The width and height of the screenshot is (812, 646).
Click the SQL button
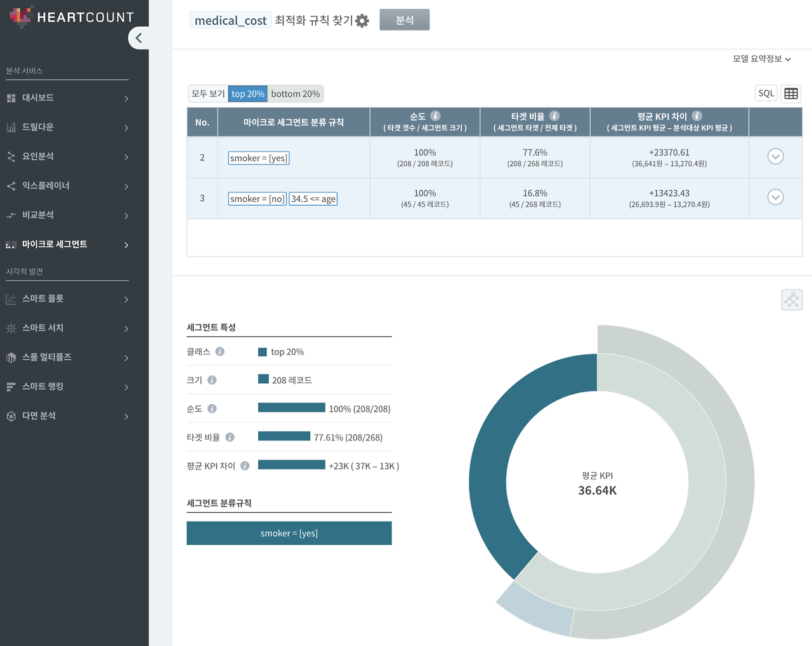tap(766, 93)
